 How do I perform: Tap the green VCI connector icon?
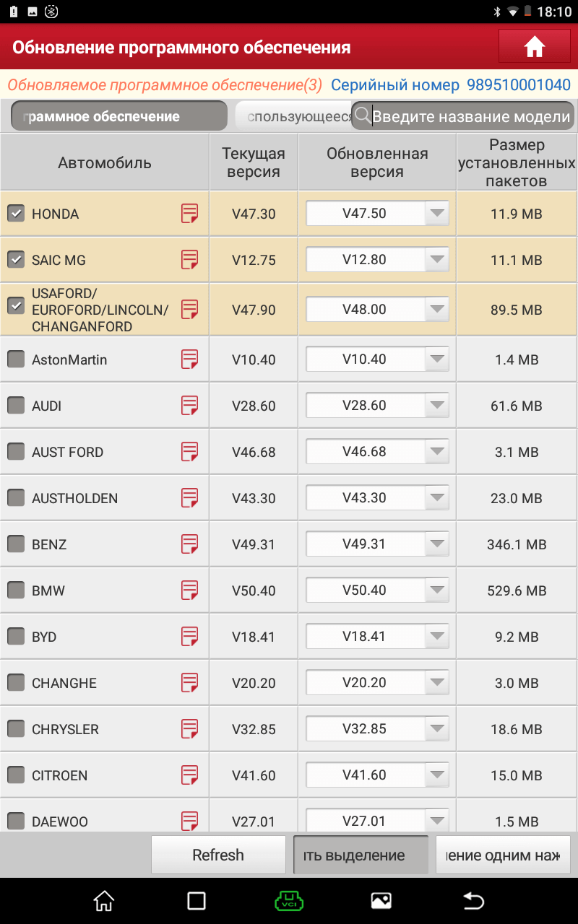click(289, 901)
